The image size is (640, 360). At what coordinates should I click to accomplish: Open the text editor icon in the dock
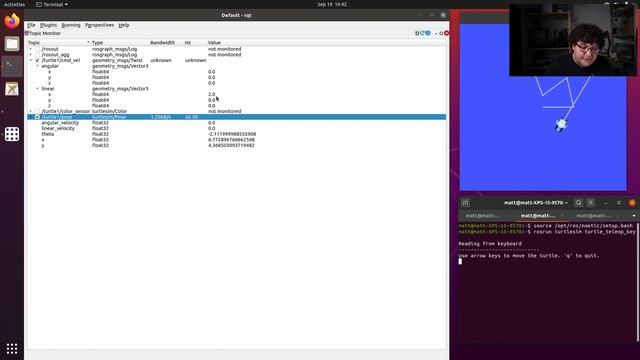click(x=12, y=89)
